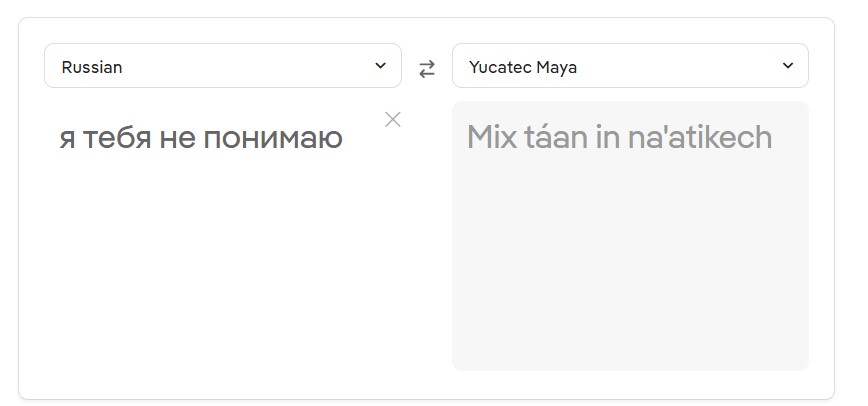
Task: Swap the source and target languages
Action: point(427,68)
